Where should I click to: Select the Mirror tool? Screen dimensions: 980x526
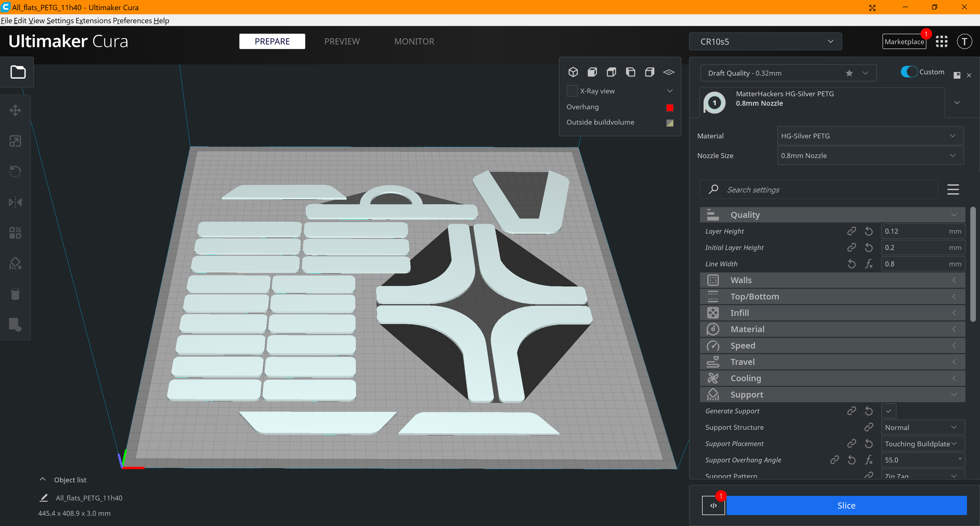tap(15, 202)
